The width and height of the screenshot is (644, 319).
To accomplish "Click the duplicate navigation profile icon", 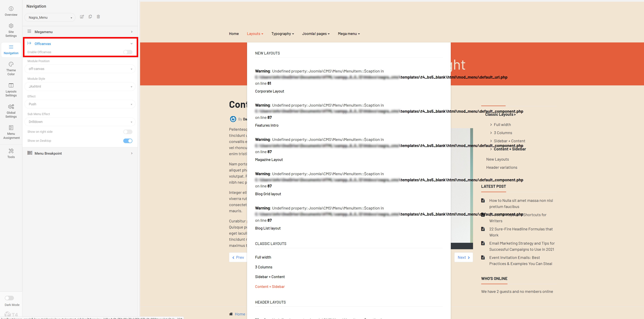I will (x=90, y=17).
